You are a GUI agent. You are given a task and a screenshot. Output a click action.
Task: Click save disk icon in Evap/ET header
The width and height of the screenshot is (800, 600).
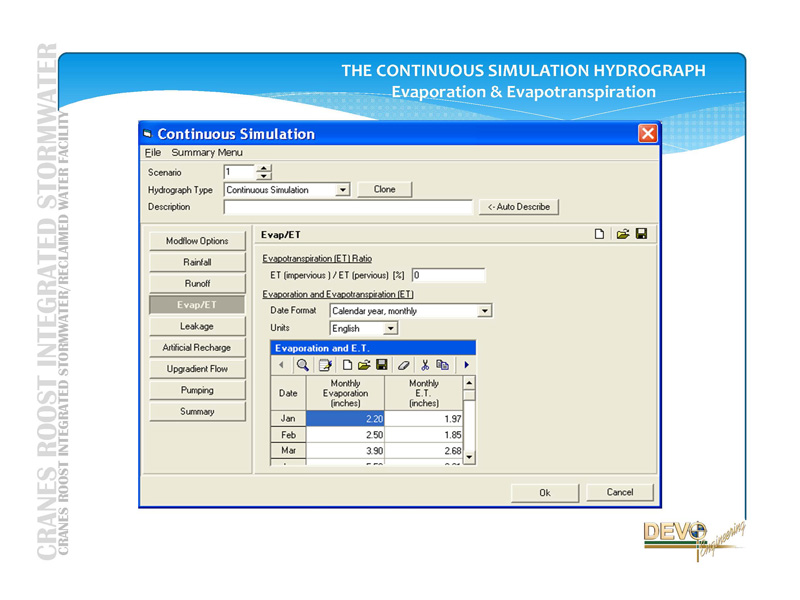(641, 234)
